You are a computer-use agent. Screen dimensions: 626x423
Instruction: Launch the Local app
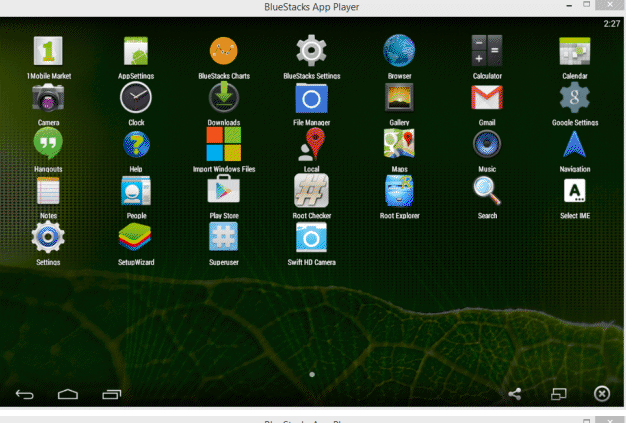click(x=311, y=144)
